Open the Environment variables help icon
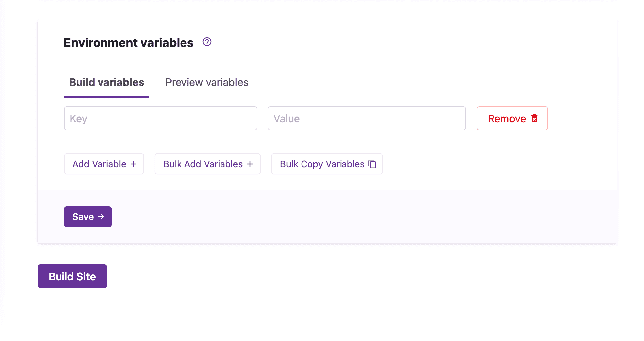The height and width of the screenshot is (341, 644). click(x=207, y=42)
